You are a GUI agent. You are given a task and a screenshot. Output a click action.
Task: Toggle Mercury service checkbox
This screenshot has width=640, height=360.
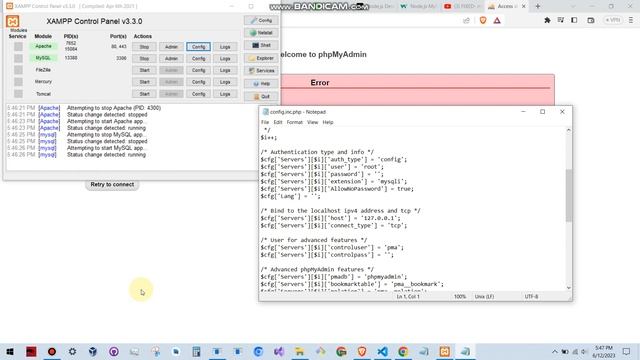pos(18,82)
